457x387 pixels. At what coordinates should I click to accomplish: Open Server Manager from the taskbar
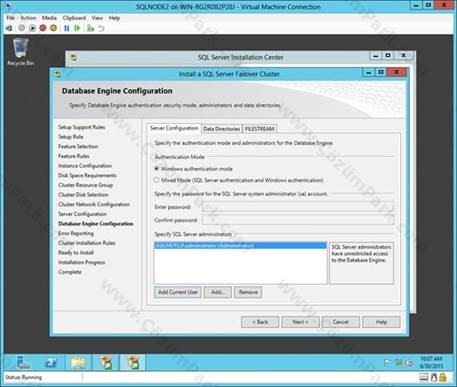(x=23, y=363)
